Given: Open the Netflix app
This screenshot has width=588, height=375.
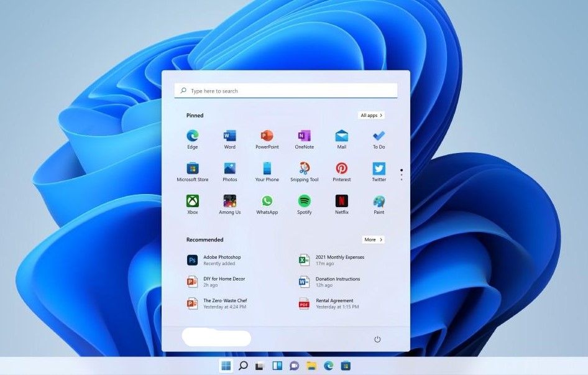Looking at the screenshot, I should point(341,205).
